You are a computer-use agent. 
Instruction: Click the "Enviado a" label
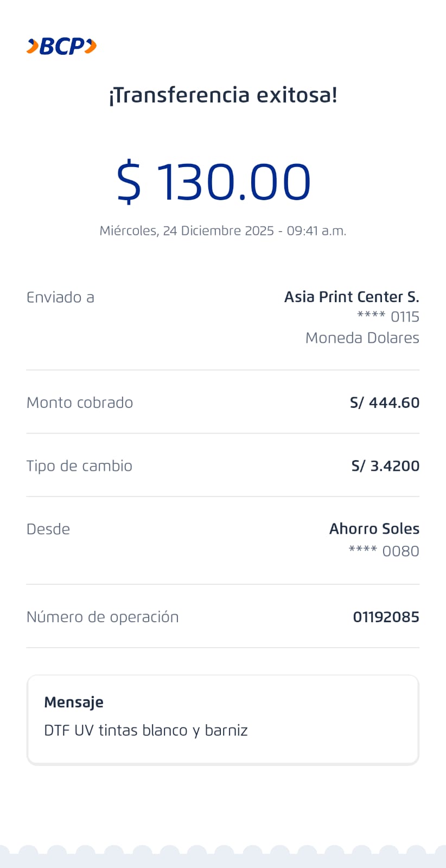(x=60, y=297)
